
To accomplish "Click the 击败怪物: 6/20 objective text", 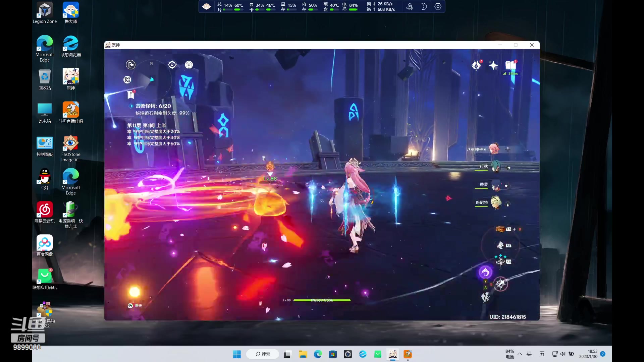I will (x=153, y=106).
